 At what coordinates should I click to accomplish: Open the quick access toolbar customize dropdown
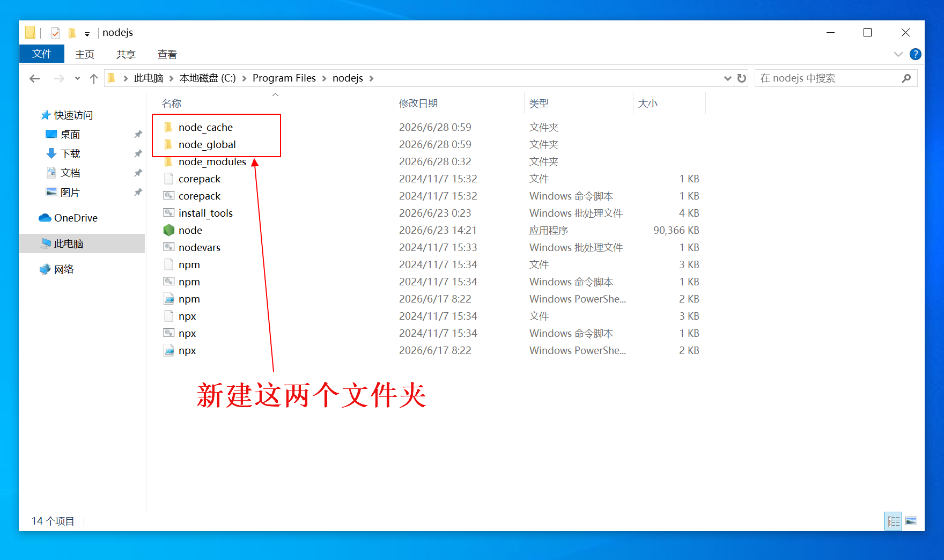click(x=87, y=34)
